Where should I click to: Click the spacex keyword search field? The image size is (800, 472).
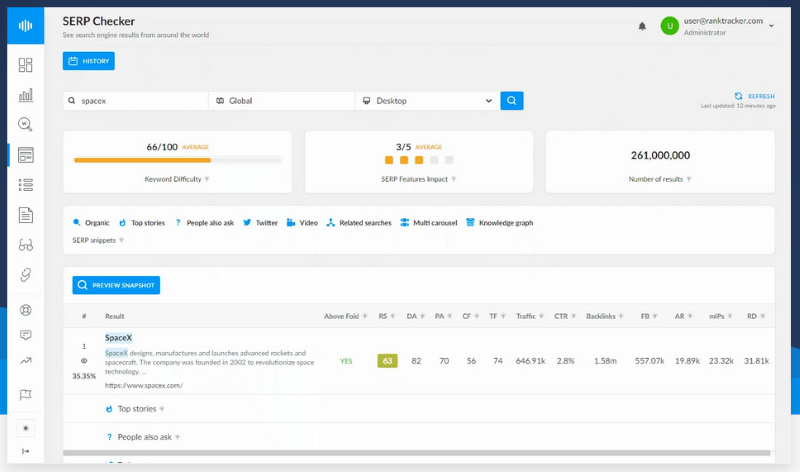136,101
